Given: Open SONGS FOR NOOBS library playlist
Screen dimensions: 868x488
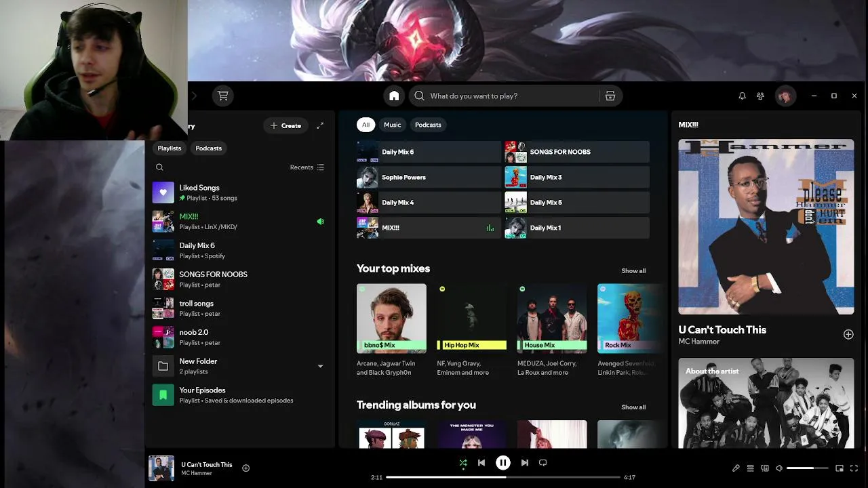Looking at the screenshot, I should pos(240,279).
